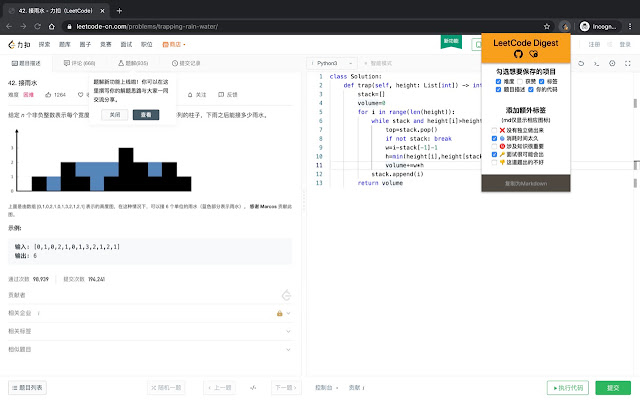The image size is (640, 400).
Task: Toggle fullscreen editor mode
Action: [x=628, y=63]
